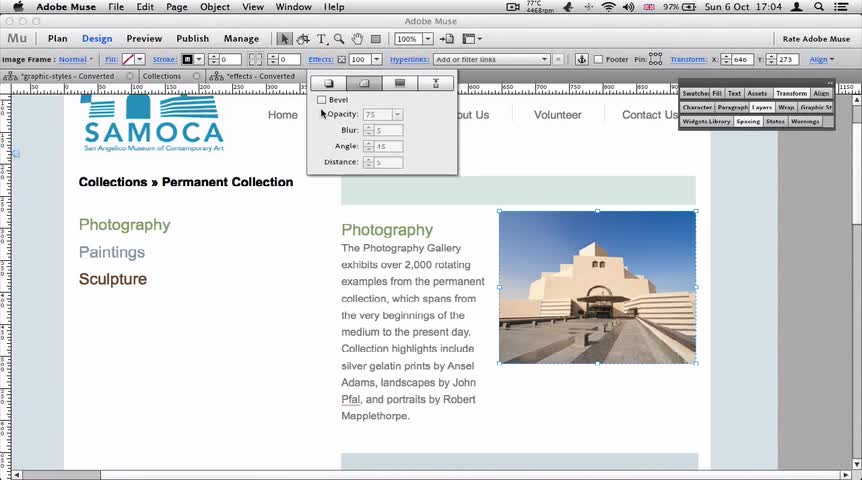
Task: Open the Shadow effects tab icon
Action: point(328,83)
